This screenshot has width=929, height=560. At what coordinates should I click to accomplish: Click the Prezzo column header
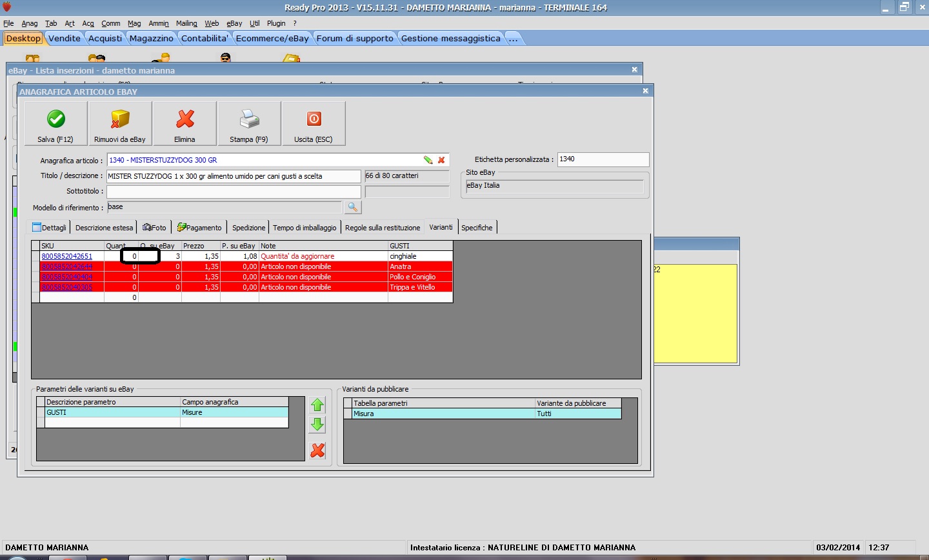click(x=201, y=246)
